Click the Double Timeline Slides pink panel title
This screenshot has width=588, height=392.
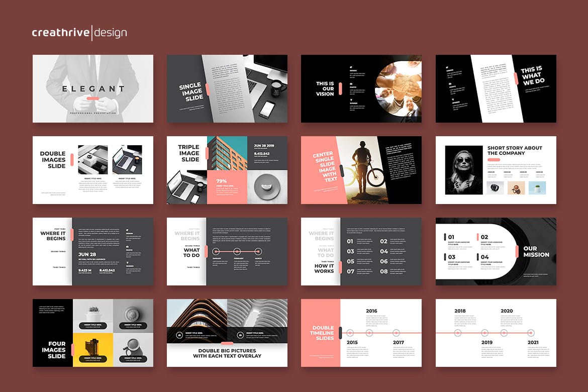pyautogui.click(x=322, y=332)
